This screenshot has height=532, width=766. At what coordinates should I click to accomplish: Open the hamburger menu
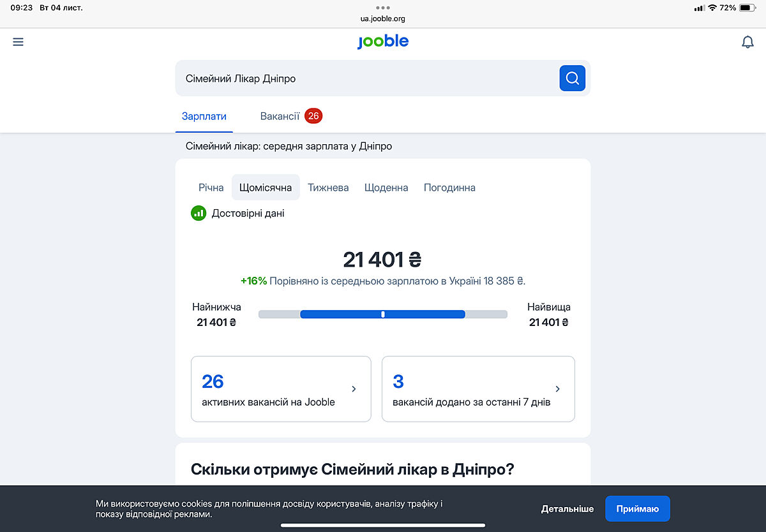click(18, 42)
